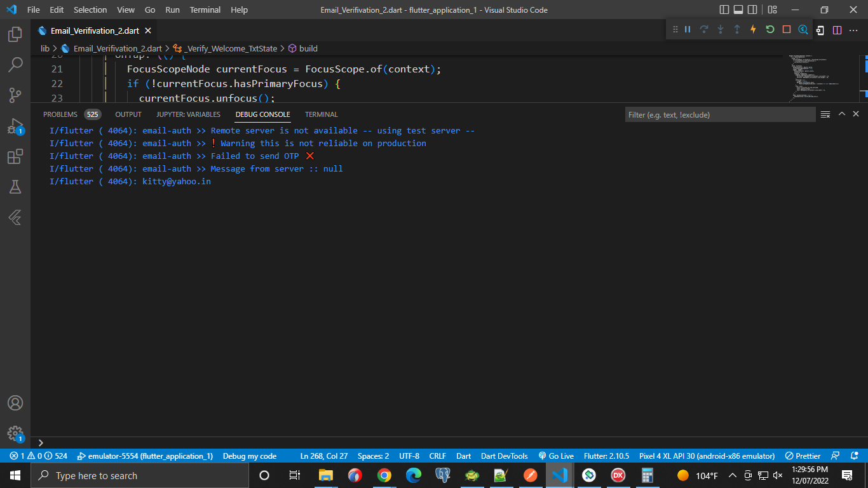Toggle Go Live server
Viewport: 868px width, 488px height.
(557, 456)
